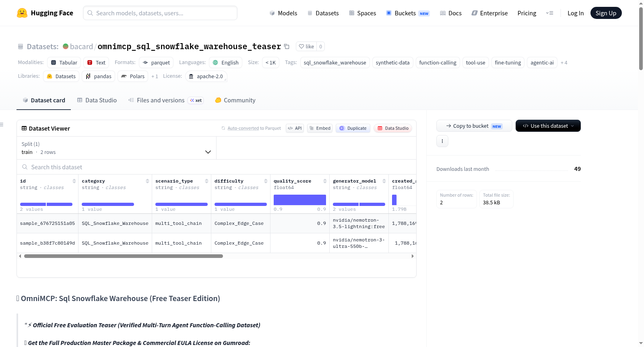Click the heart like button

(x=306, y=46)
